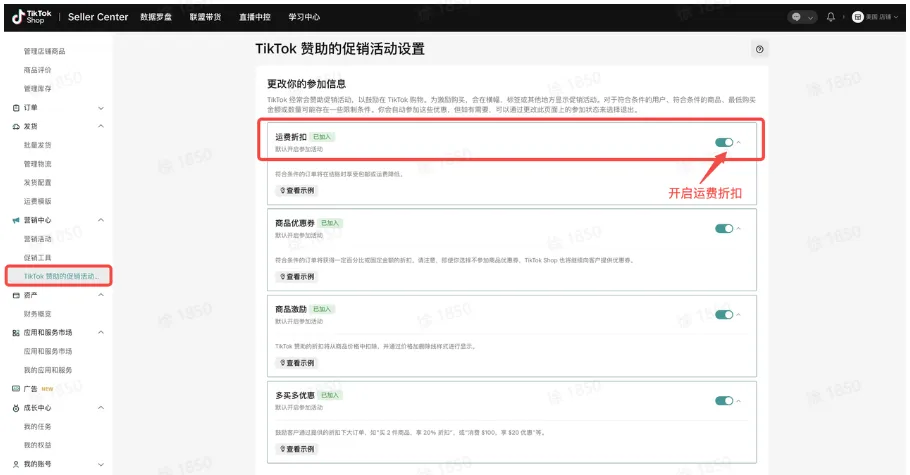This screenshot has width=910, height=475.
Task: Toggle the 商品激励 switch
Action: click(x=724, y=315)
